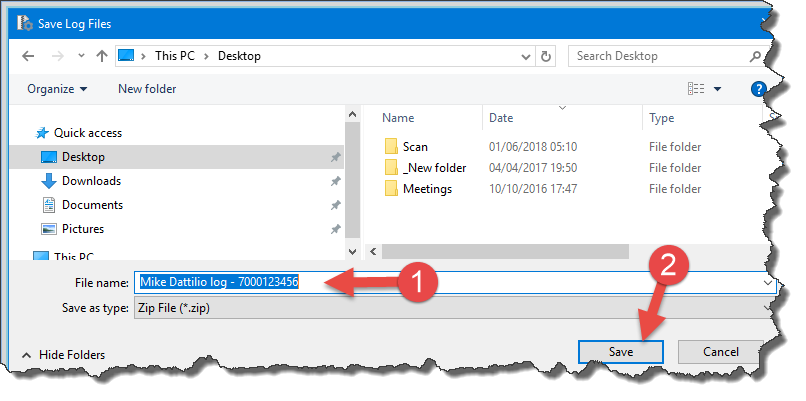Click the PC icon in address bar
Screen dimensions: 806x401
pyautogui.click(x=126, y=56)
